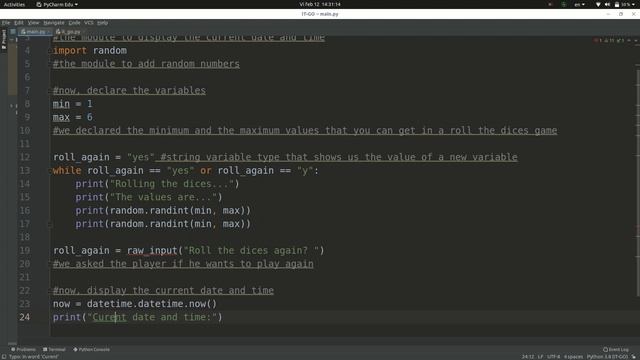Open the Problems tool window
The image size is (640, 360).
23,349
